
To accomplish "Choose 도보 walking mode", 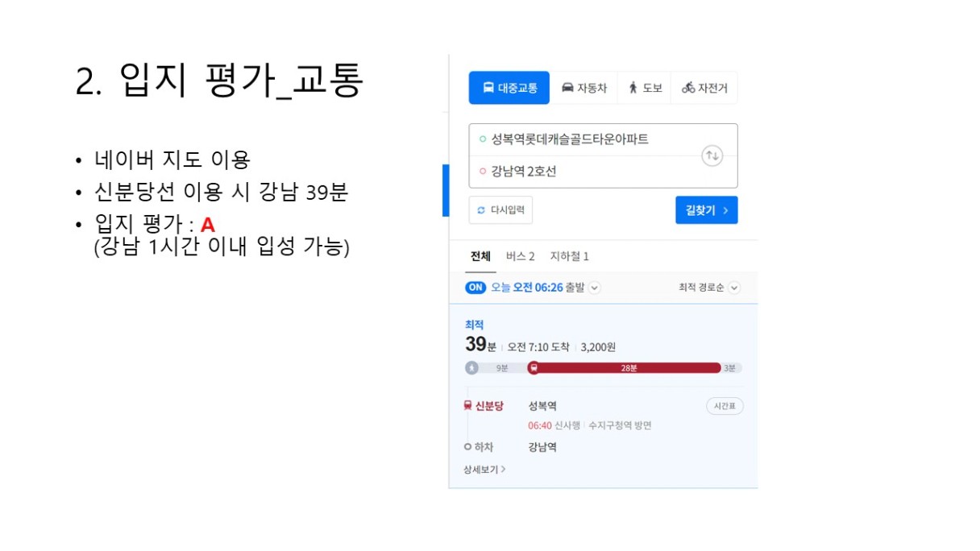I will point(645,88).
